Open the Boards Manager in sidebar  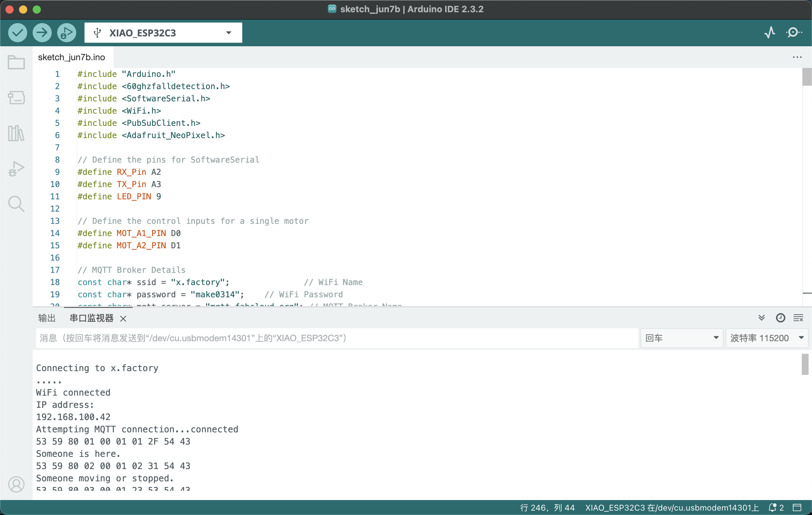point(16,98)
